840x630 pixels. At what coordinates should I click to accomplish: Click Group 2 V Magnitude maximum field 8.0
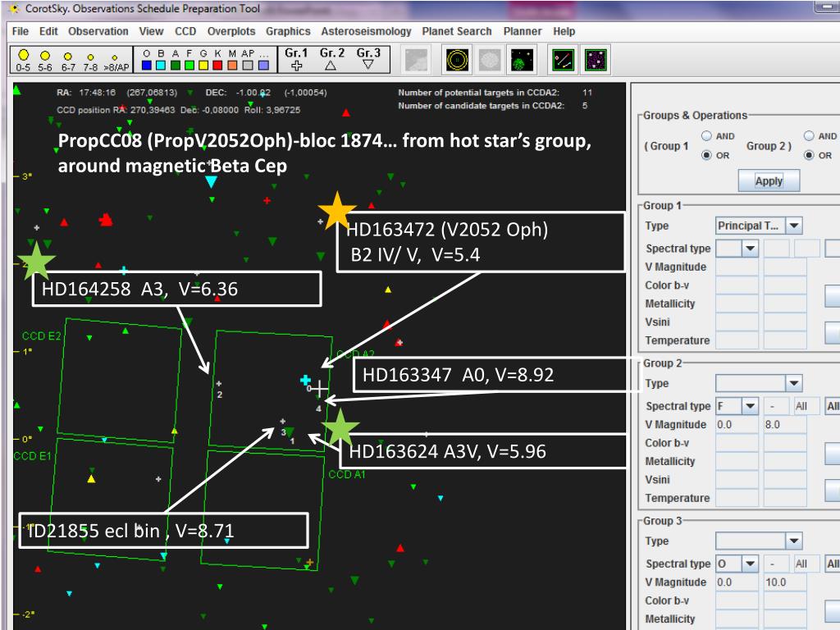pyautogui.click(x=785, y=424)
